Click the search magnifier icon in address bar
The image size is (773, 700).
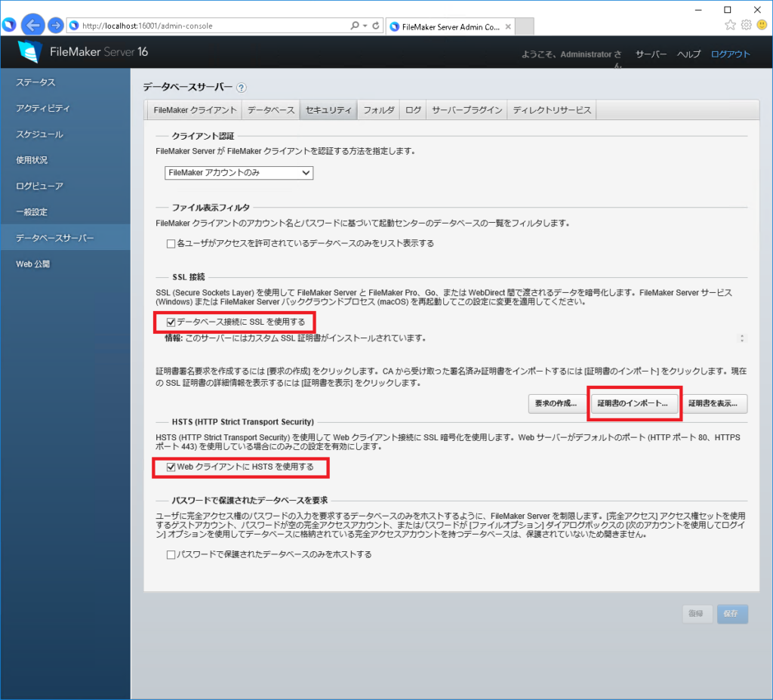tap(355, 26)
